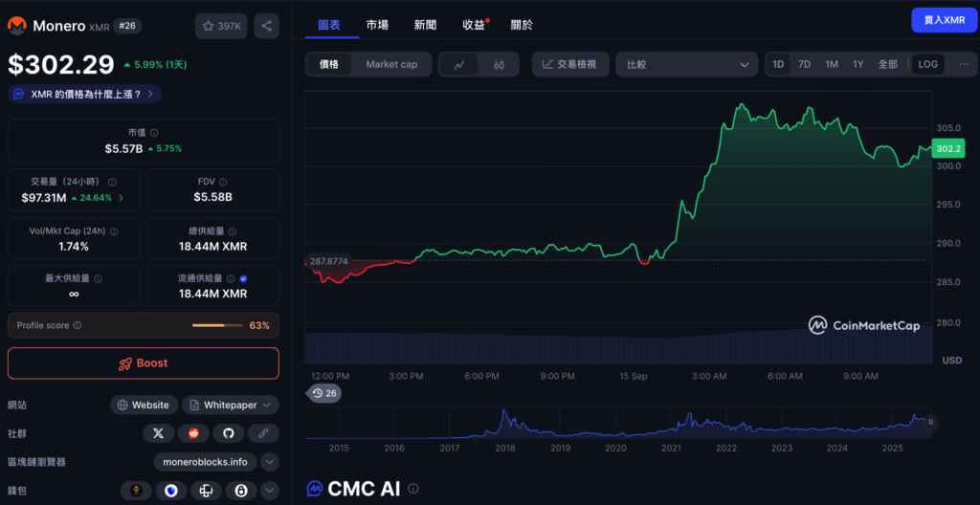Open the third wallet device icon
The image size is (980, 505).
[x=207, y=491]
